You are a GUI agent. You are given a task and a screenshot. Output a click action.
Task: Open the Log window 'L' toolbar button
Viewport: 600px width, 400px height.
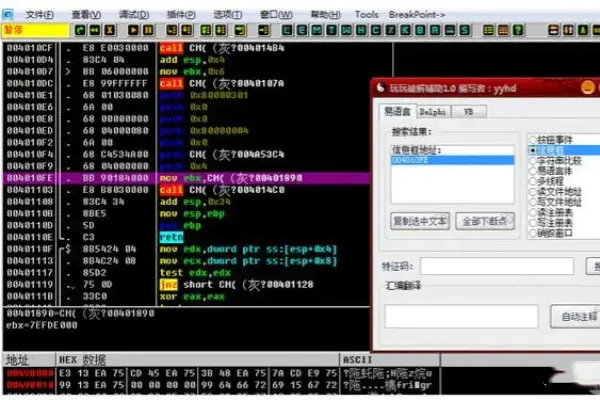pos(287,30)
